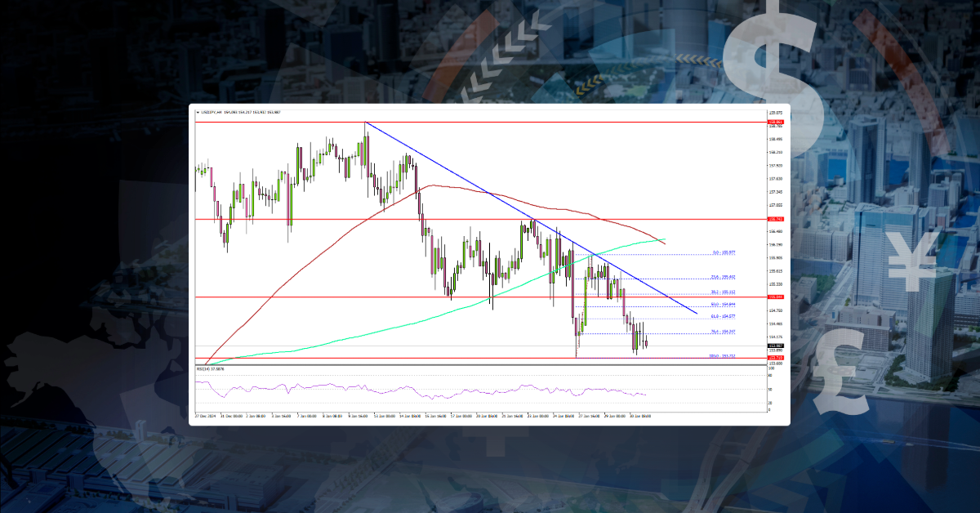This screenshot has width=980, height=513.
Task: Select the 38.2 - 155.112 Fibonacci level
Action: [x=724, y=292]
